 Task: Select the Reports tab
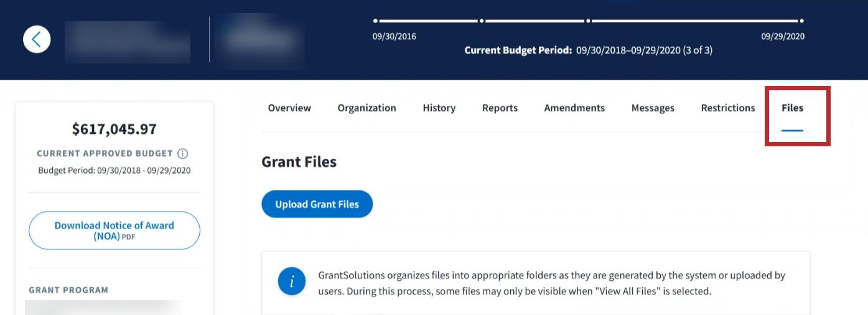pyautogui.click(x=500, y=108)
